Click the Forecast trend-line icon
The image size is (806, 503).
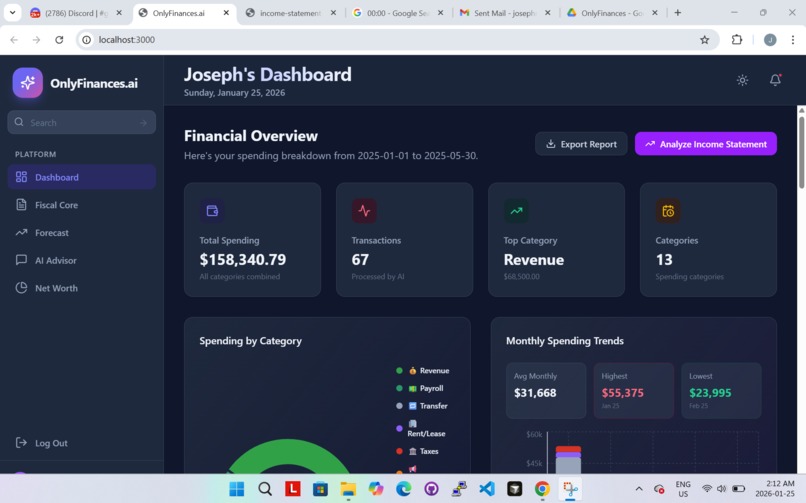(21, 233)
